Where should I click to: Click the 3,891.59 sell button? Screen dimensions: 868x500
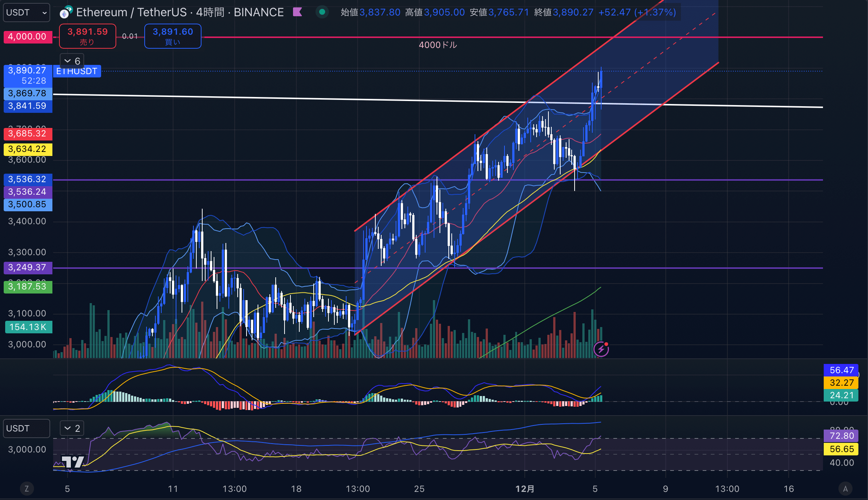pos(87,36)
